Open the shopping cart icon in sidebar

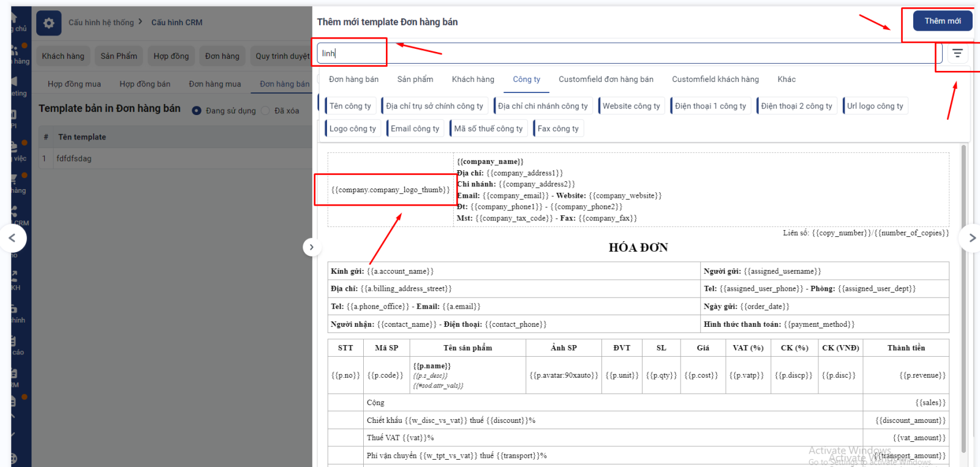tap(14, 179)
